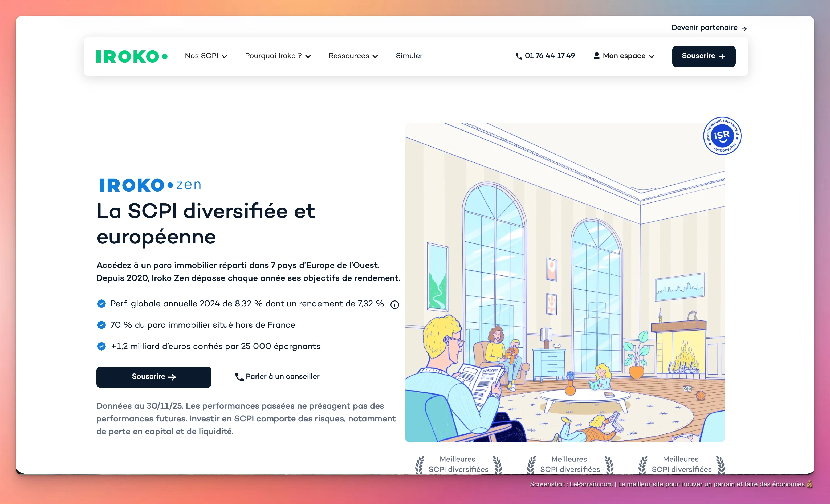The image size is (830, 504).
Task: Open the Pourquoi Iroko ? dropdown menu
Action: click(278, 56)
